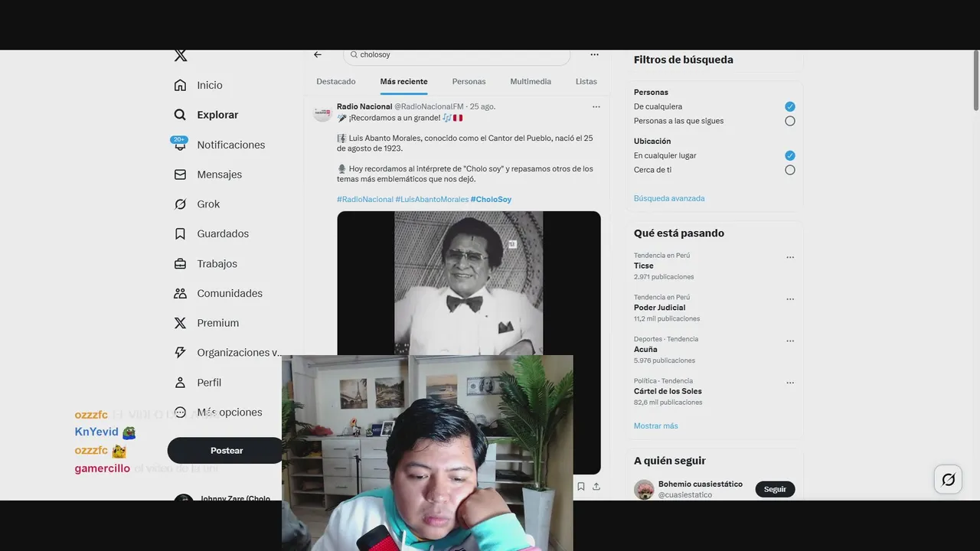This screenshot has width=980, height=551.
Task: Open Búsqueda avanzada link
Action: click(x=669, y=198)
